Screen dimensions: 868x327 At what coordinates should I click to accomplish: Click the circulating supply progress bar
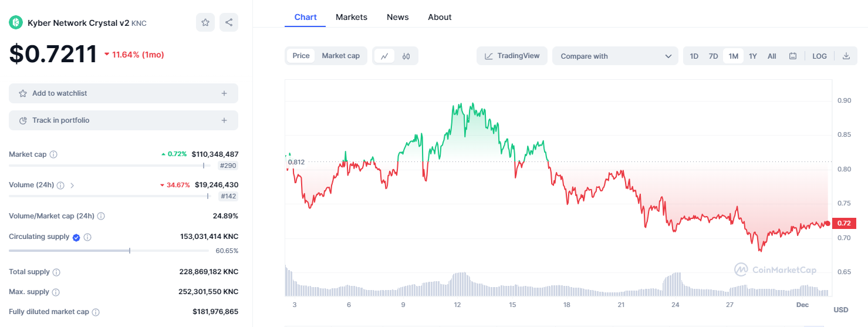pyautogui.click(x=109, y=251)
